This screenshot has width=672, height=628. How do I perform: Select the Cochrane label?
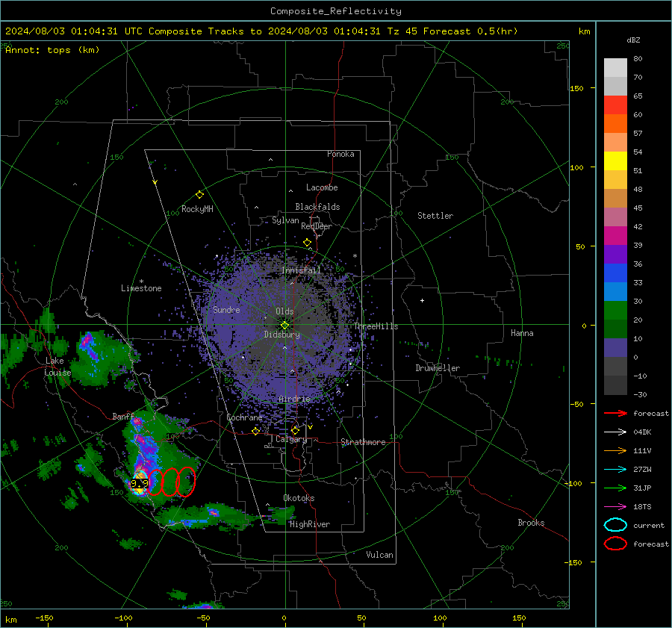(x=244, y=417)
